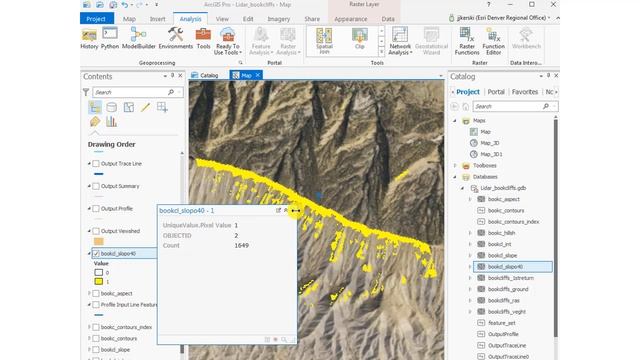List by Editing in Contents

tap(145, 107)
